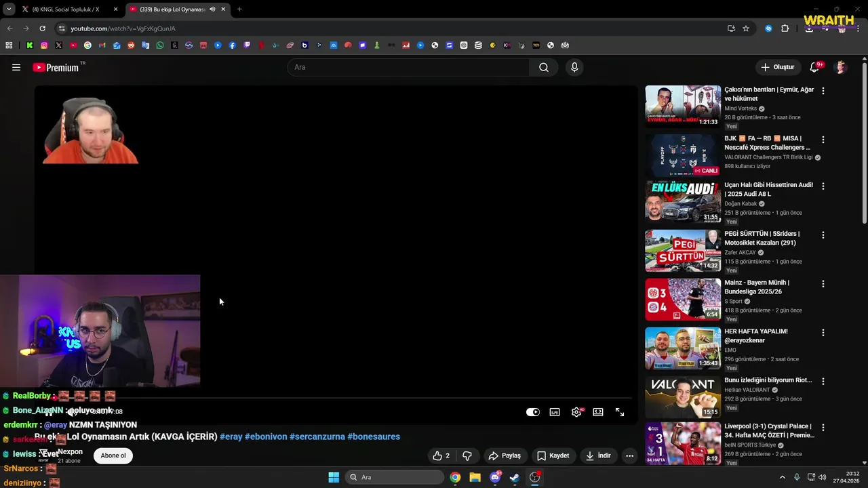Click Abone ol subscribe button
868x488 pixels.
113,455
